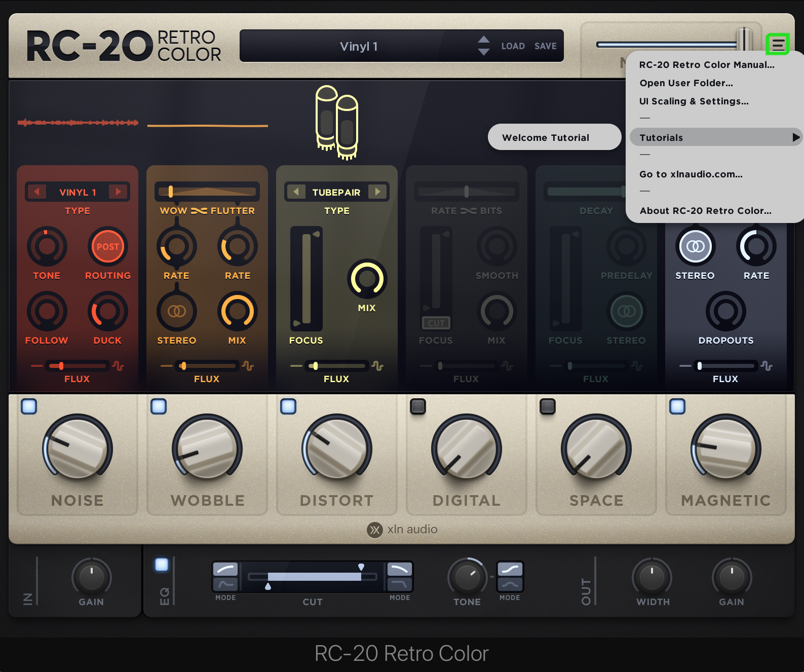Screen dimensions: 804x672
Task: Select previous noise type arrow
Action: [x=36, y=192]
